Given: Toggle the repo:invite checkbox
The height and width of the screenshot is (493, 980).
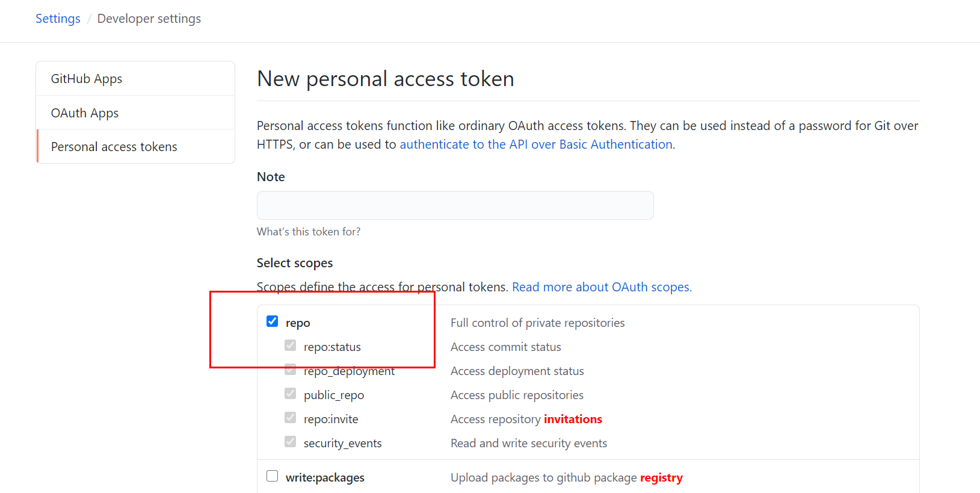Looking at the screenshot, I should pos(291,418).
